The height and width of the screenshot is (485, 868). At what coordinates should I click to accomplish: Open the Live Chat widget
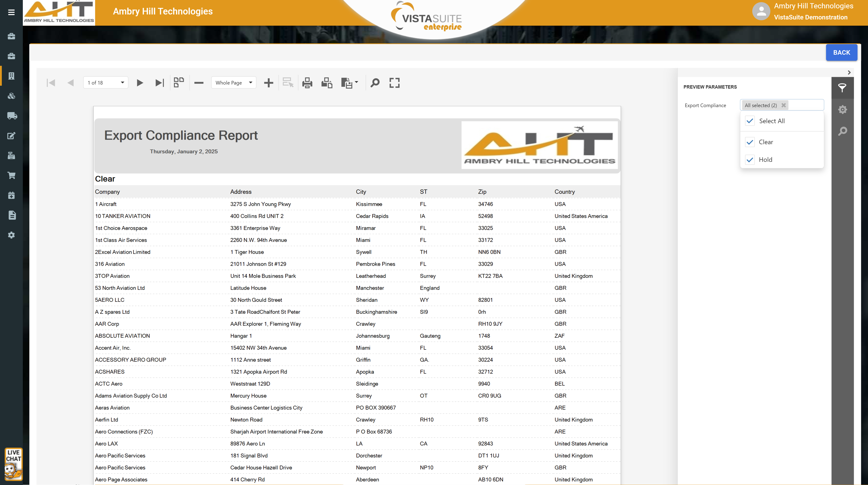(14, 464)
